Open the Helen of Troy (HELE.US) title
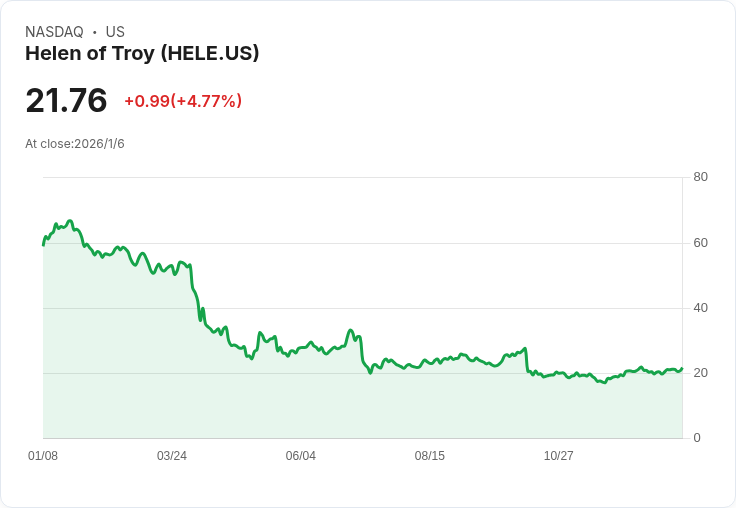This screenshot has height=508, width=736. (142, 54)
